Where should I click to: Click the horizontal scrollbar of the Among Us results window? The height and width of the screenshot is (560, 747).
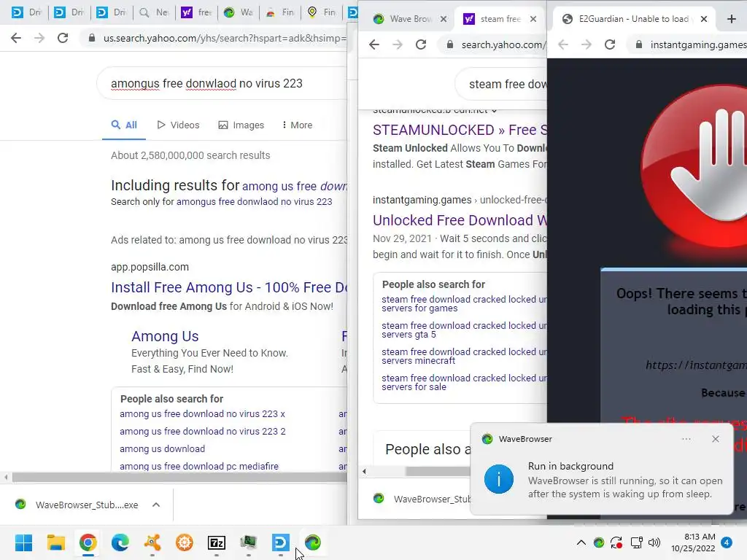click(x=179, y=477)
